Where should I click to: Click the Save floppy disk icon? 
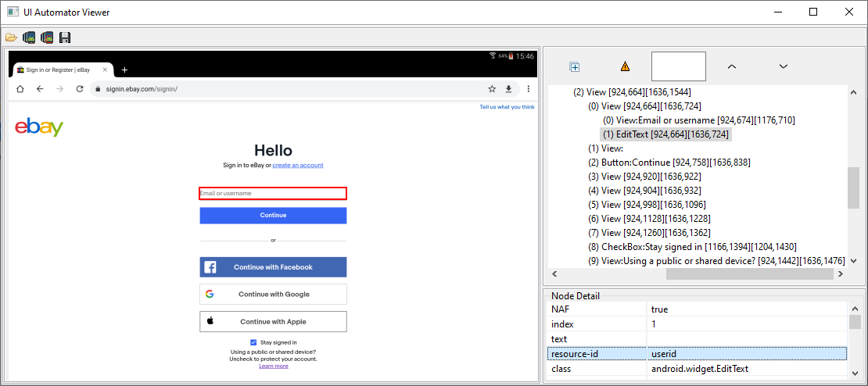pyautogui.click(x=65, y=38)
